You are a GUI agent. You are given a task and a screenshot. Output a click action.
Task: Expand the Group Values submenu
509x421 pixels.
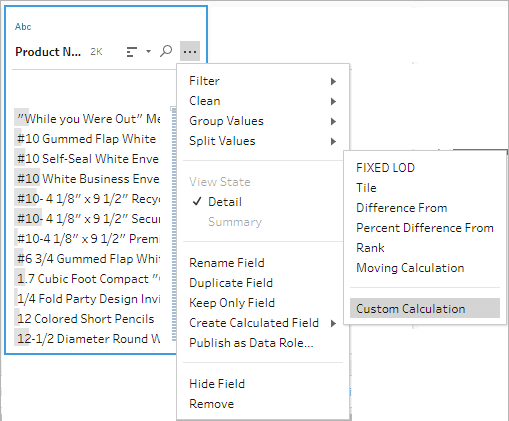[x=263, y=121]
